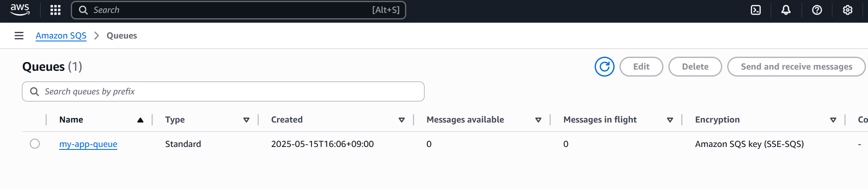
Task: Select the my-app-queue radio button
Action: click(x=35, y=144)
